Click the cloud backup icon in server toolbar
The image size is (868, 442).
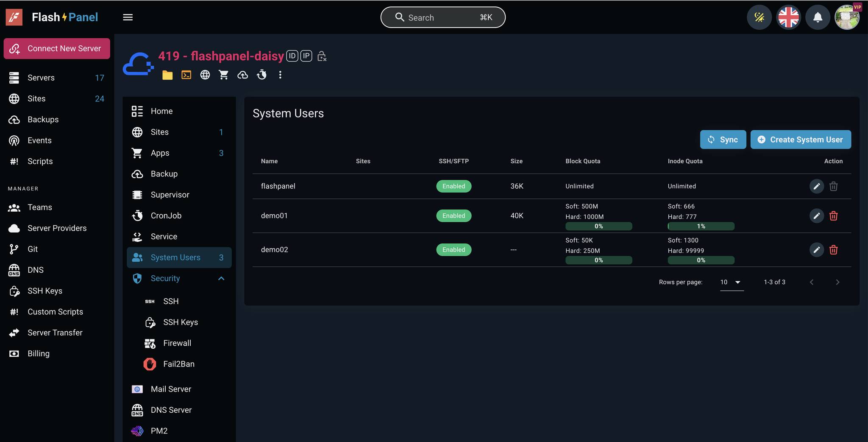click(242, 75)
